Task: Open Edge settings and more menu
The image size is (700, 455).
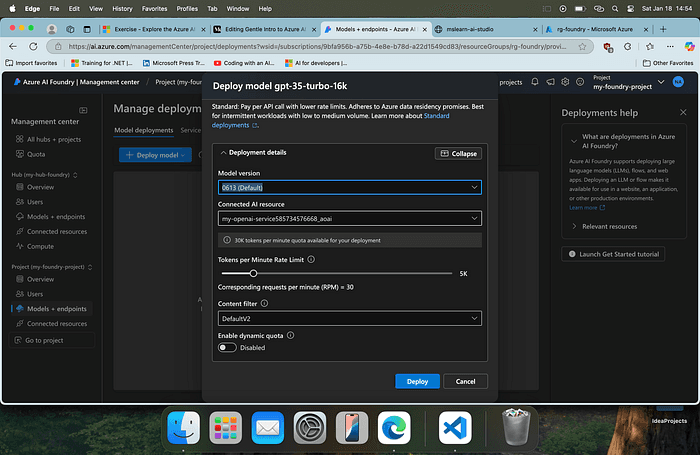Action: pyautogui.click(x=670, y=46)
